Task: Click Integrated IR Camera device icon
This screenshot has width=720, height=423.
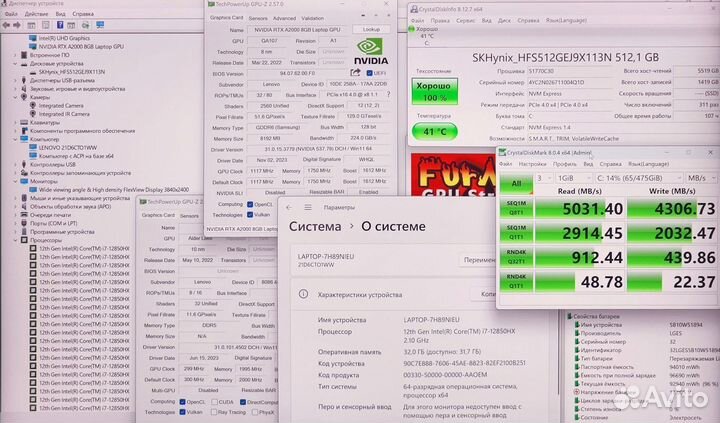Action: click(x=33, y=114)
